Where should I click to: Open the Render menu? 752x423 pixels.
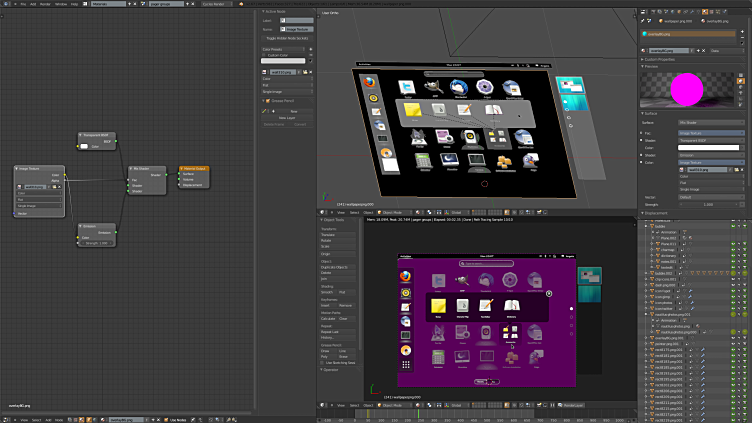[x=44, y=4]
